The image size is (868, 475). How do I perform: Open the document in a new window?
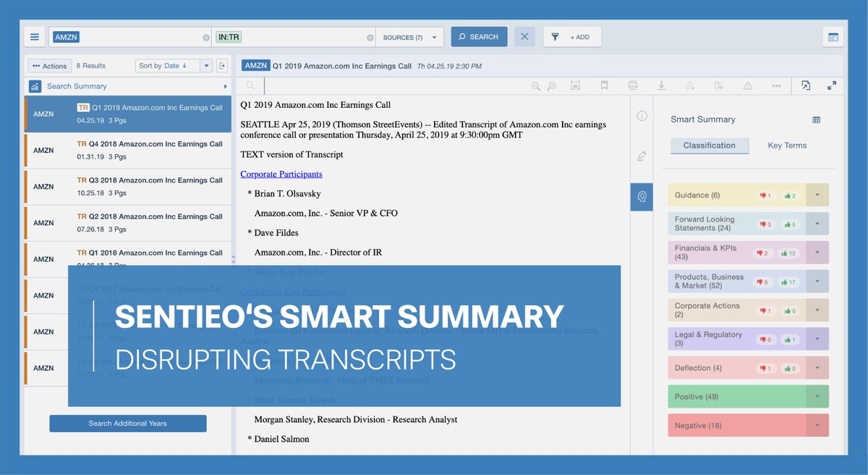click(x=806, y=85)
